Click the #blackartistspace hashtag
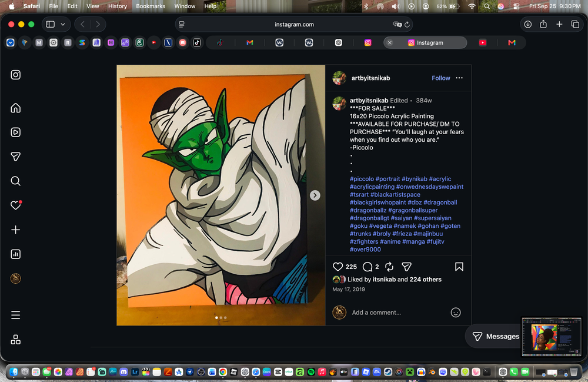 pos(395,194)
